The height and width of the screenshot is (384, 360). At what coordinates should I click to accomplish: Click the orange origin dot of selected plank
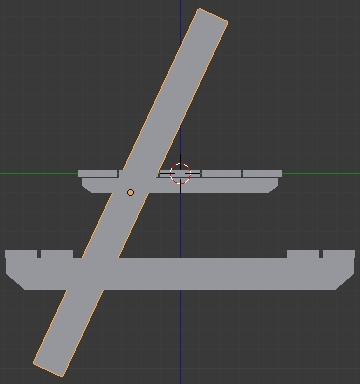tap(131, 193)
